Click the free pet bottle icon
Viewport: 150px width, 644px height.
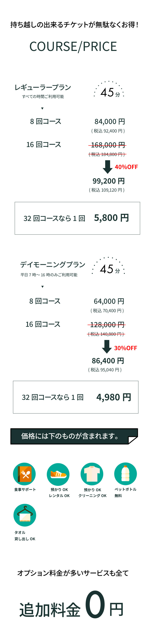pyautogui.click(x=126, y=474)
